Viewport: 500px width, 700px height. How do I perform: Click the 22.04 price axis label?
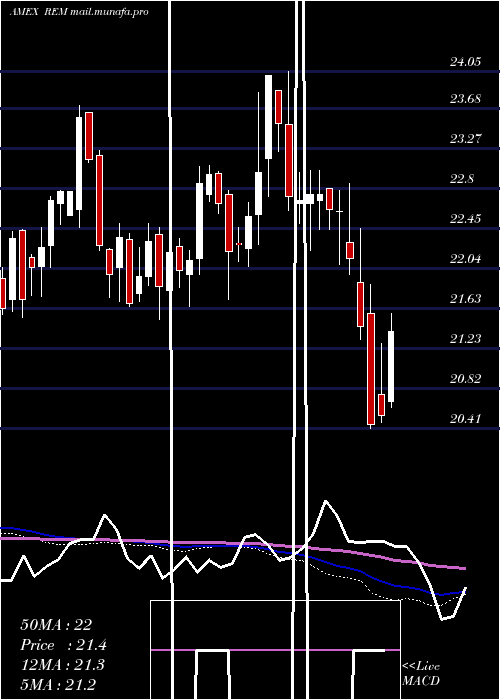466,258
